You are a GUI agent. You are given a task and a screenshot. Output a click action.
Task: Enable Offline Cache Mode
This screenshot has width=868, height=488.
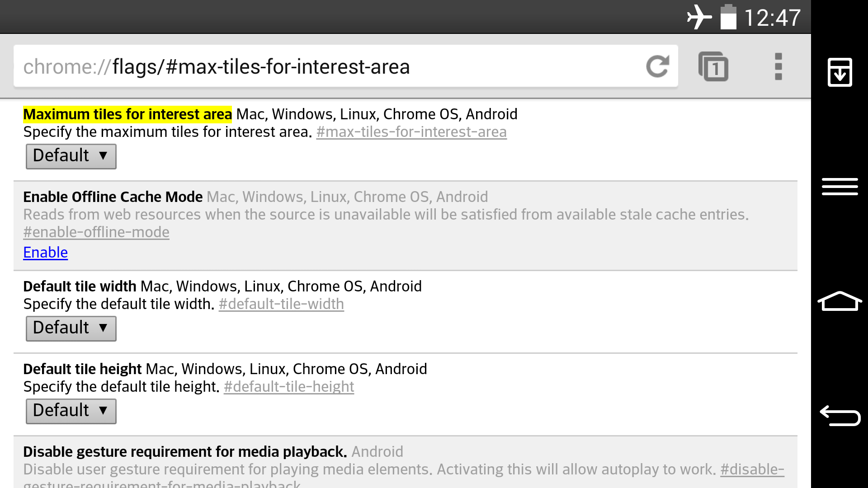pyautogui.click(x=45, y=253)
